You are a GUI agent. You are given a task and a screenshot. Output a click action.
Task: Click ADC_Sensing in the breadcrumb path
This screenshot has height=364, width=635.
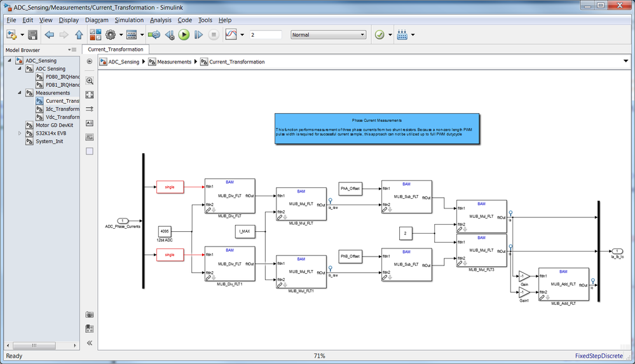tap(123, 62)
